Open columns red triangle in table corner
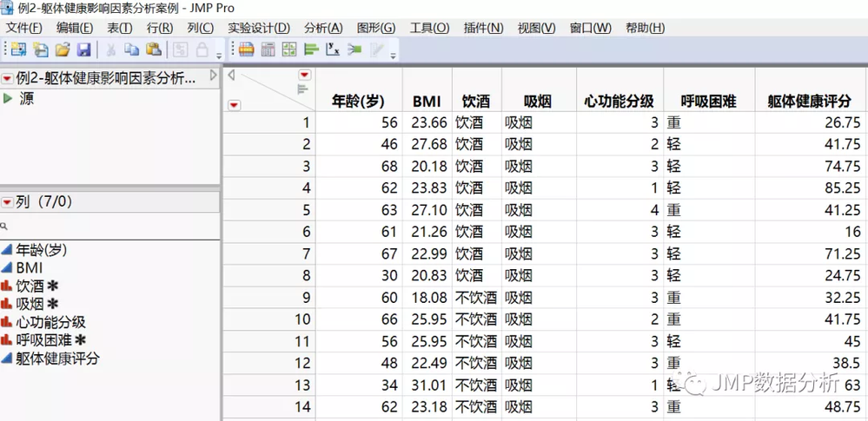The height and width of the screenshot is (421, 868). pos(305,75)
